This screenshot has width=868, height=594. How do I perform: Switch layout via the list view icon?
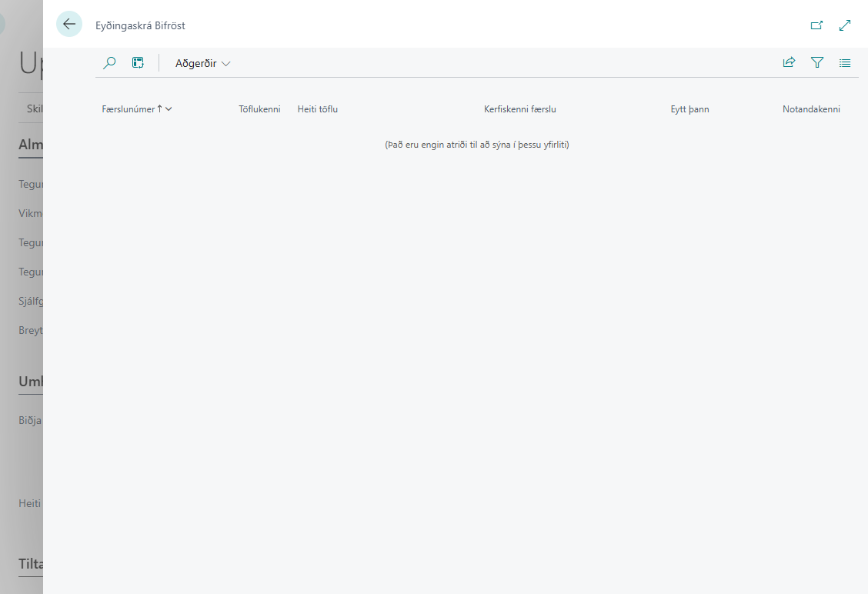tap(845, 63)
